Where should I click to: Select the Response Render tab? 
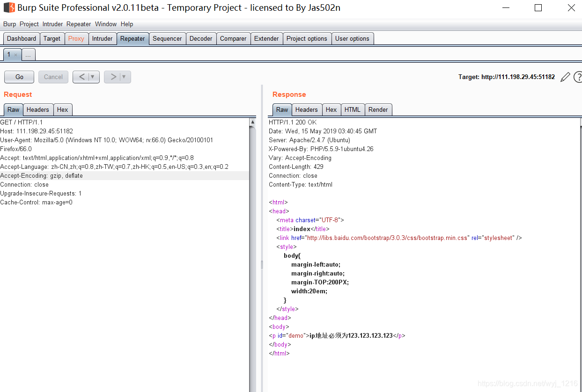pos(378,109)
